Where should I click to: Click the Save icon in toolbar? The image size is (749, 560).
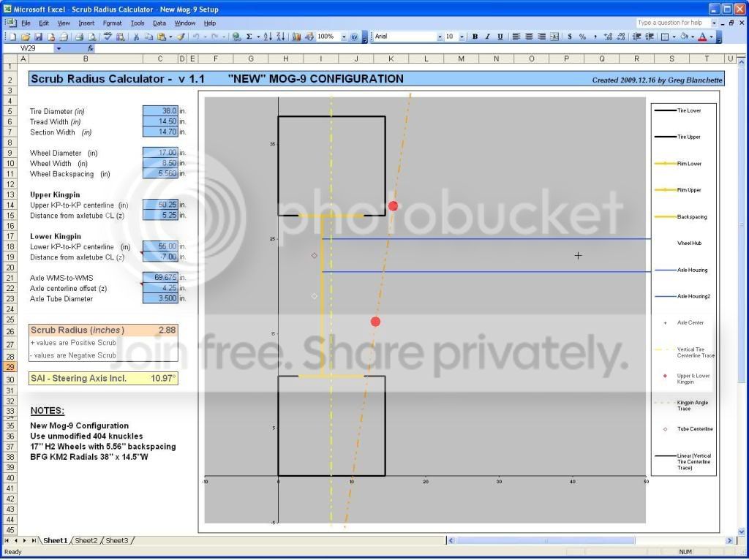[x=38, y=37]
